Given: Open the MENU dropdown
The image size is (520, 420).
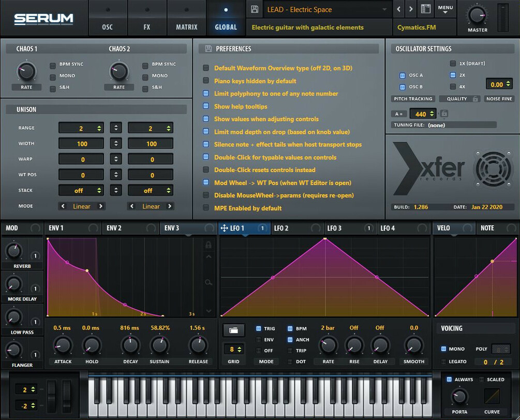Looking at the screenshot, I should (445, 9).
